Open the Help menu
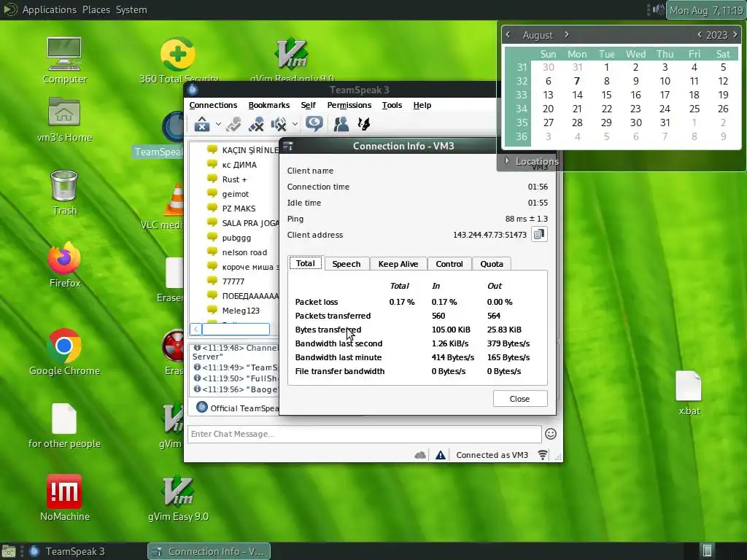The image size is (747, 560). tap(422, 105)
